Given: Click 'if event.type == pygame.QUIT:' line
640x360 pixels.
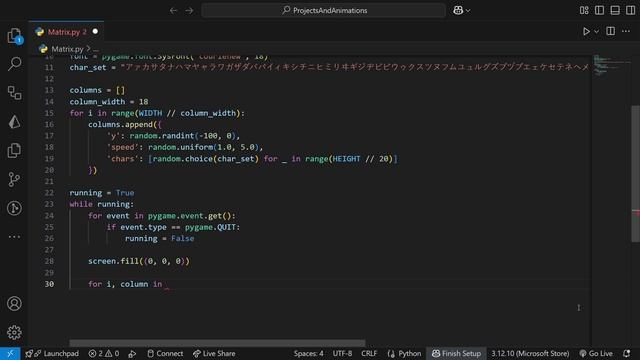Looking at the screenshot, I should coord(173,227).
